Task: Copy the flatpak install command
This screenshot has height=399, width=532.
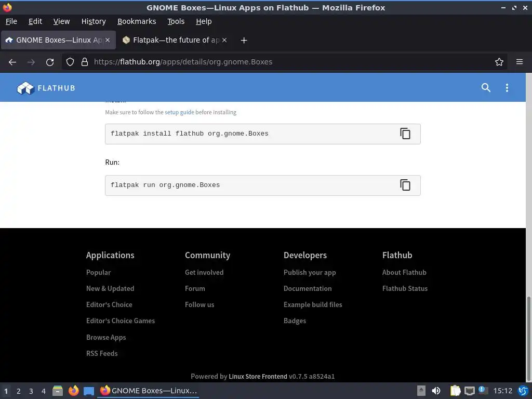Action: pos(405,134)
